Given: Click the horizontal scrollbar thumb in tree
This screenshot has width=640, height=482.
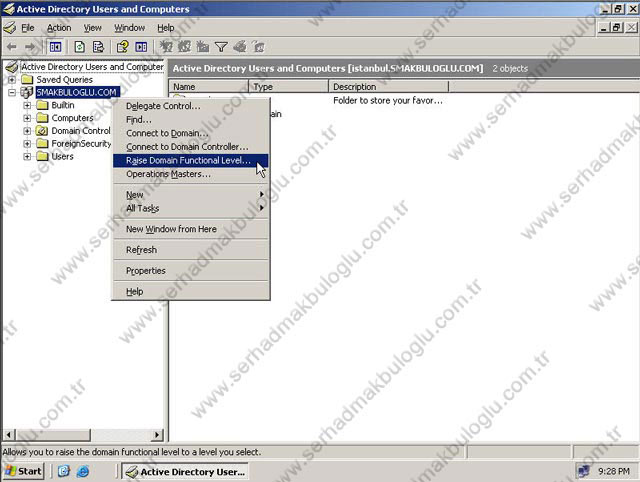Looking at the screenshot, I should 53,435.
